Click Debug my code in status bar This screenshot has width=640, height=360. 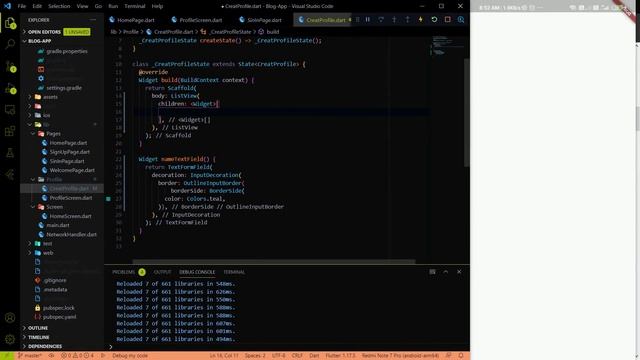point(130,356)
